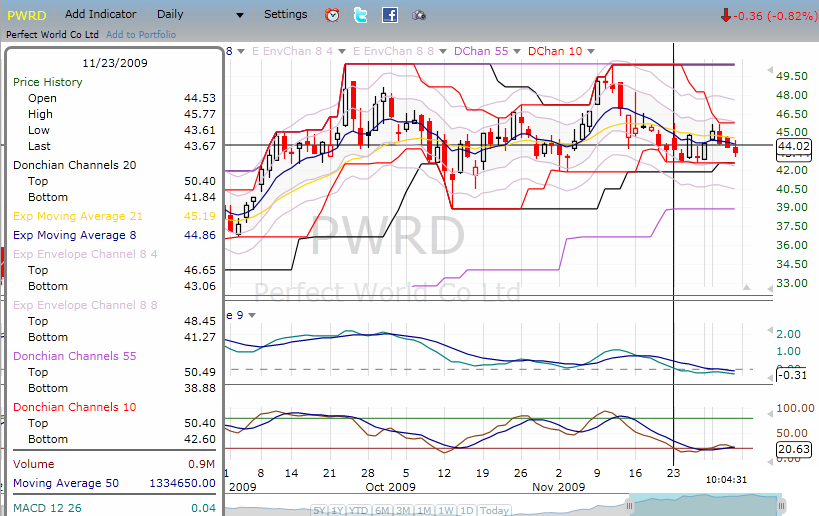Select the 3M time range button
Screen dimensions: 819x516
pos(403,510)
